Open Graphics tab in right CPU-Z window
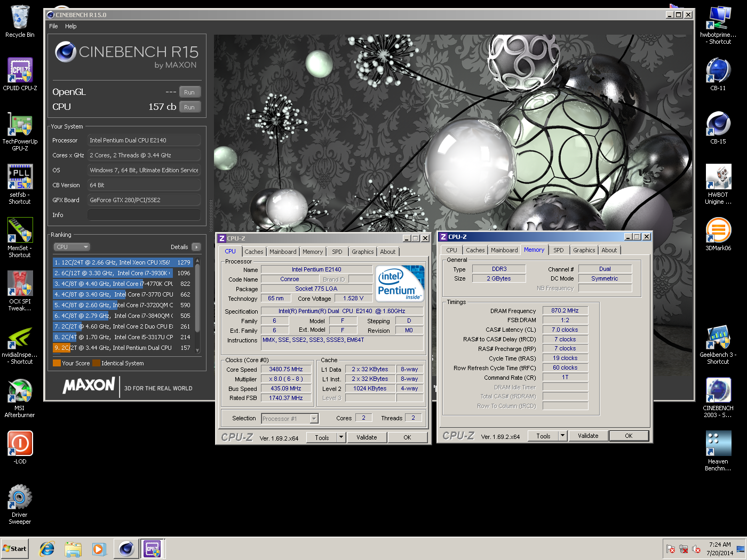 pos(584,250)
